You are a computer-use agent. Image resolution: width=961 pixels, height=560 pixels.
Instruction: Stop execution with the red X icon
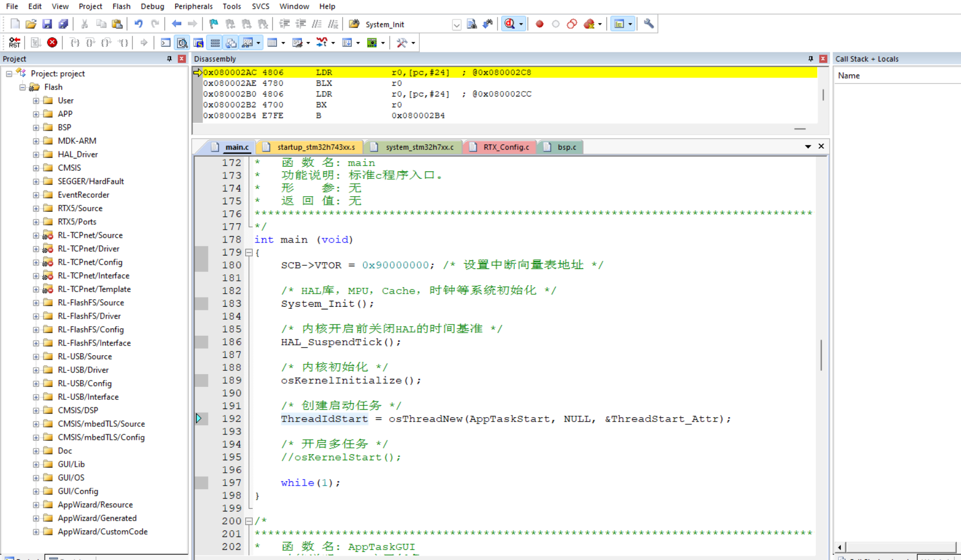click(x=52, y=43)
